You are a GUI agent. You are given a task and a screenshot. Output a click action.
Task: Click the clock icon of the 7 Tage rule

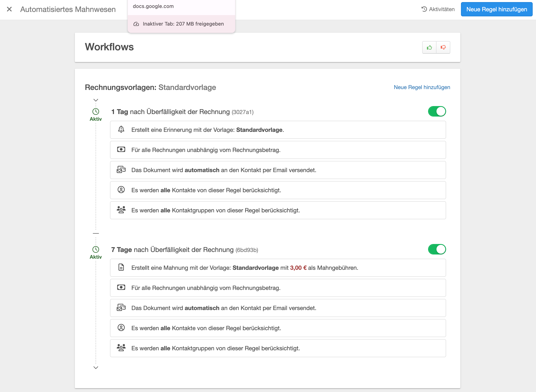click(x=96, y=249)
